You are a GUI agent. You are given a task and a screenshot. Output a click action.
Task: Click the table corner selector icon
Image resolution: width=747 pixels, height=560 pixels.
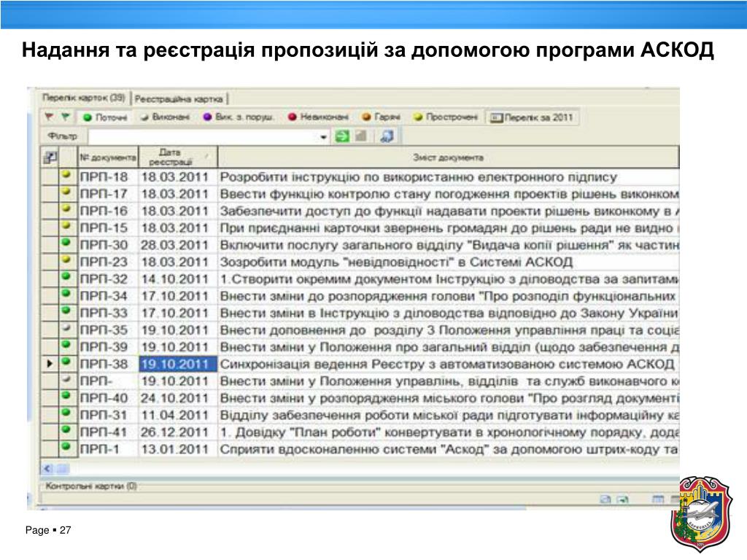pyautogui.click(x=50, y=157)
